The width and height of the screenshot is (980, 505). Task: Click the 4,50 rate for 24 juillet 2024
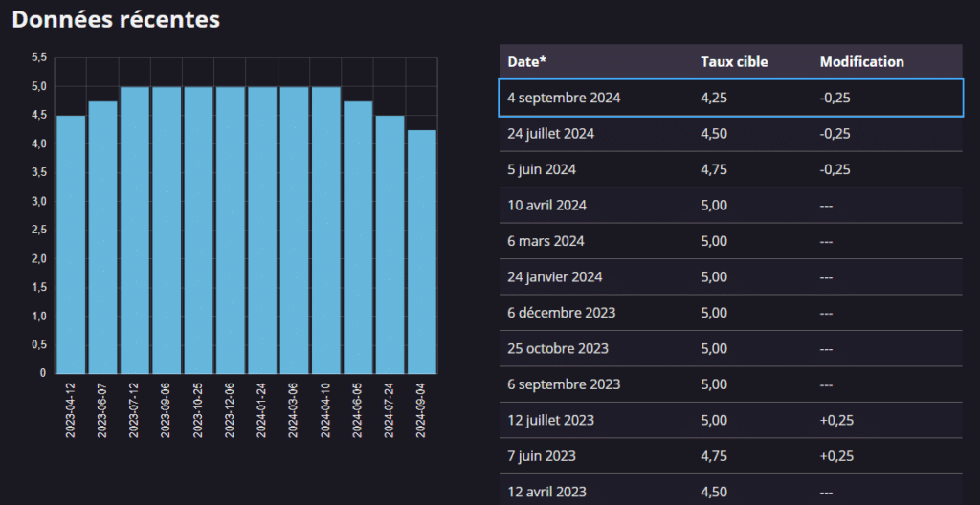(x=714, y=134)
